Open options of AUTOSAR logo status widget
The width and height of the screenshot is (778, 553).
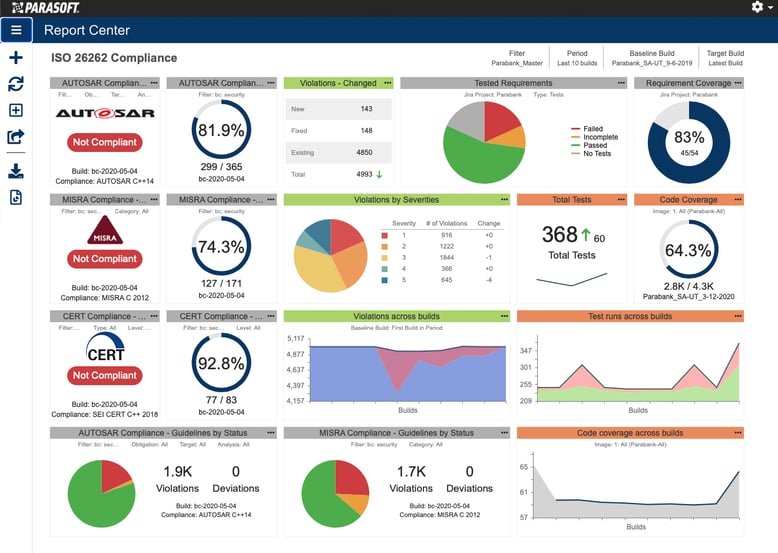pos(154,83)
